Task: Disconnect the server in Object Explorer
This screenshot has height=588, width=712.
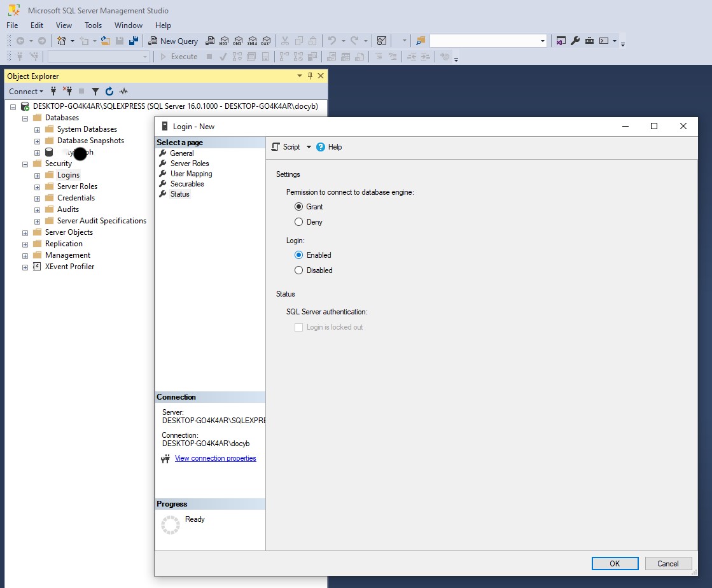Action: coord(67,91)
